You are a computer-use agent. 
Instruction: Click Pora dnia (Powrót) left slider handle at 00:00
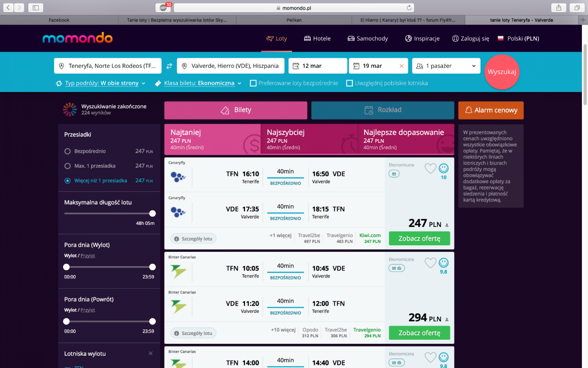(x=67, y=321)
